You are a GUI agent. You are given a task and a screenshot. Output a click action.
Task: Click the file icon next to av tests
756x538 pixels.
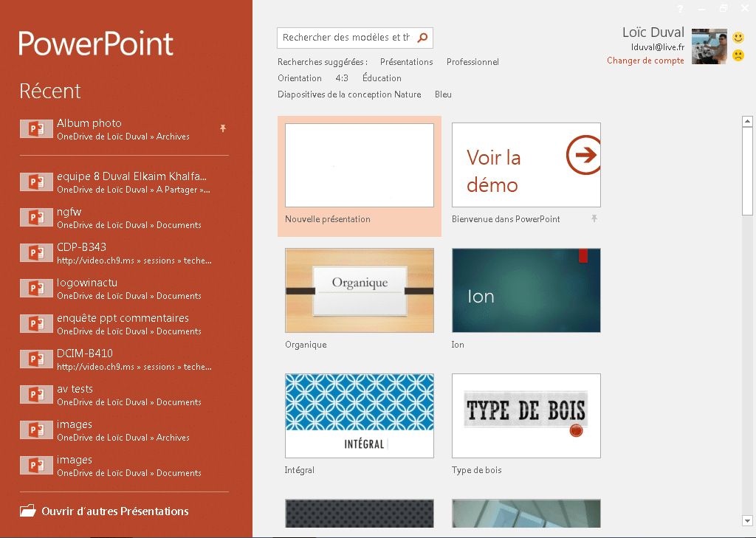pyautogui.click(x=36, y=395)
